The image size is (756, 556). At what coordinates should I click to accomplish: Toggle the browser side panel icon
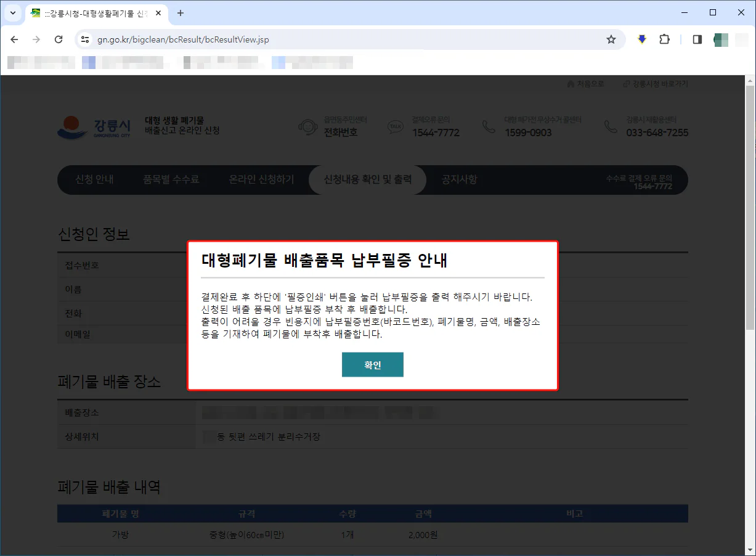click(x=697, y=39)
